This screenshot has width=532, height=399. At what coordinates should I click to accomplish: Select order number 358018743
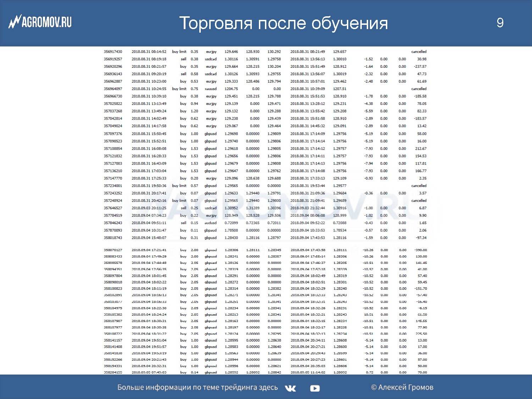(113, 238)
